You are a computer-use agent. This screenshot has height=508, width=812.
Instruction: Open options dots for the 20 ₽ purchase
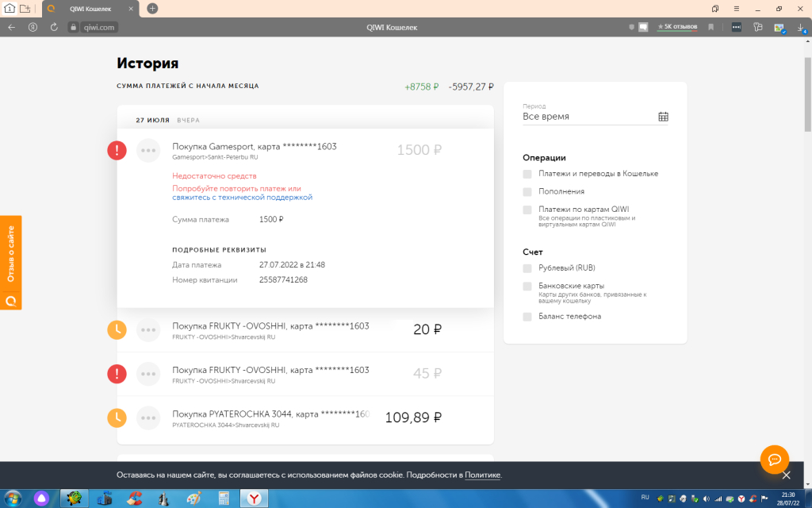[x=148, y=329]
